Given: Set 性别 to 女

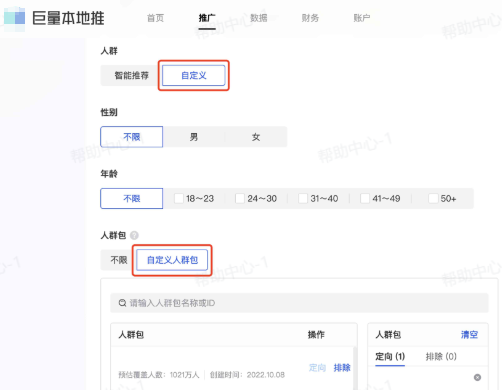Looking at the screenshot, I should pyautogui.click(x=256, y=137).
